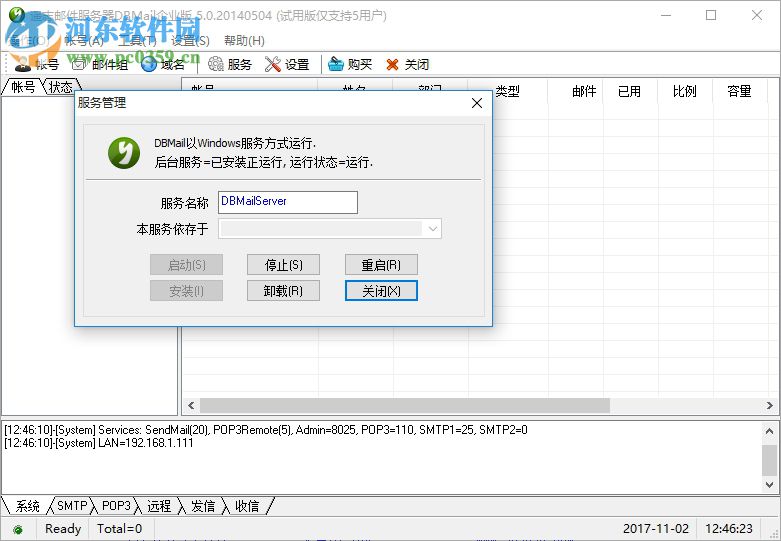This screenshot has height=541, width=781.
Task: Select the 发信 log tab
Action: tap(203, 506)
